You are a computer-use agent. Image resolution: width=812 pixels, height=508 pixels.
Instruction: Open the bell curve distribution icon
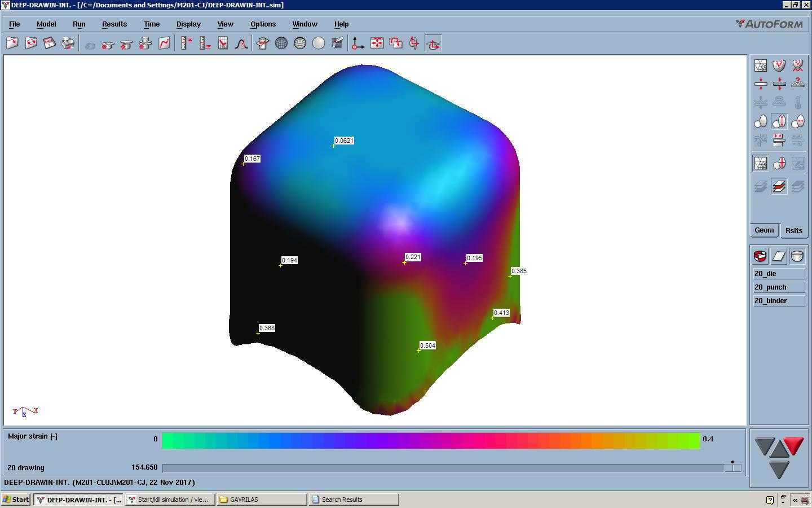241,43
